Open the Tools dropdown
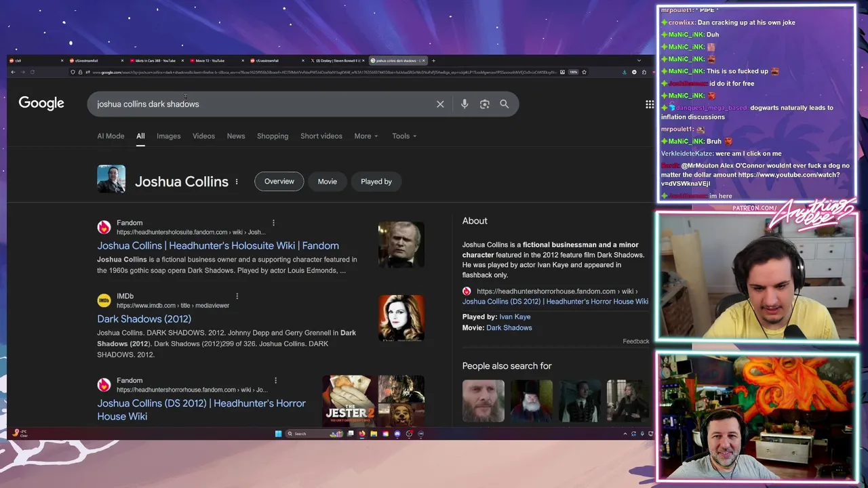 pos(404,136)
